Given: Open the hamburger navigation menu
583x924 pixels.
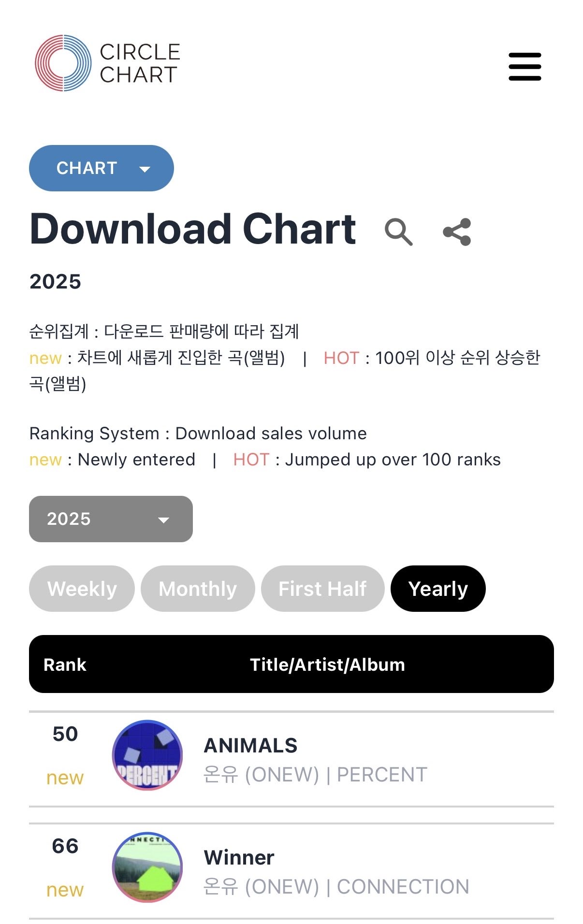Looking at the screenshot, I should (x=525, y=67).
